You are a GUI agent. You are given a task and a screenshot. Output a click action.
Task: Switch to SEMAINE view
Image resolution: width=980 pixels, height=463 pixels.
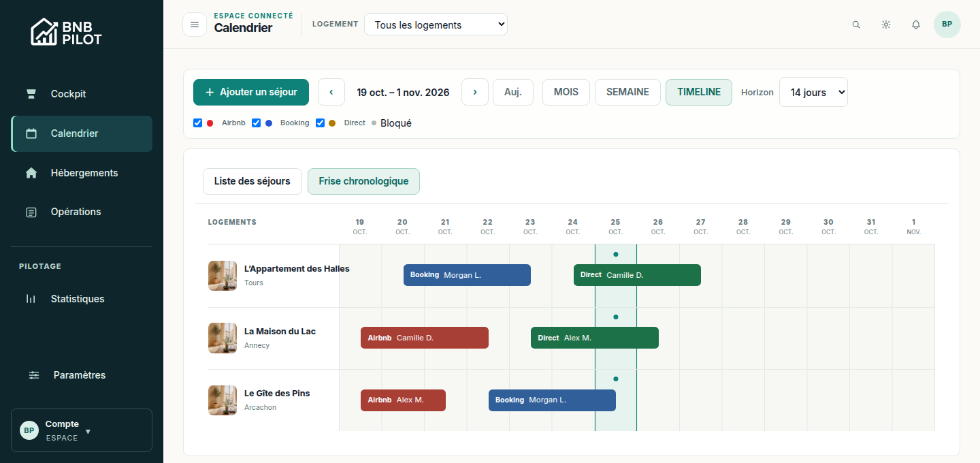point(627,92)
